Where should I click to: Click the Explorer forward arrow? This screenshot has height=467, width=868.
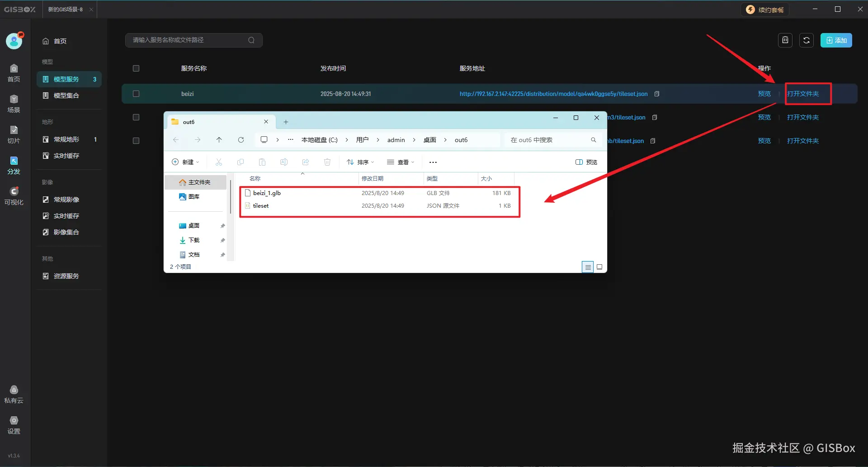pyautogui.click(x=198, y=140)
